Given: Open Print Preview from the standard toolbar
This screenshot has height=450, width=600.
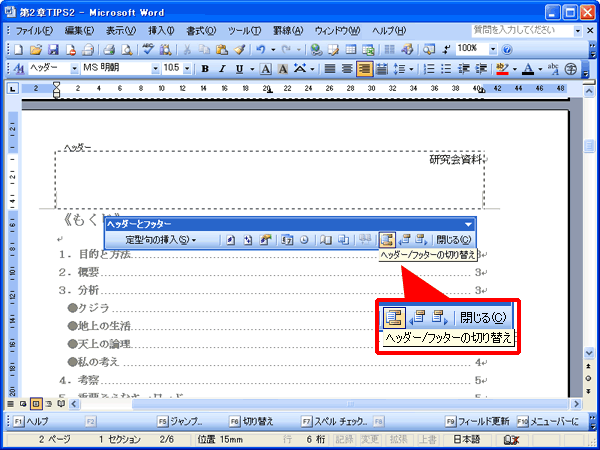Looking at the screenshot, I should coord(127,49).
